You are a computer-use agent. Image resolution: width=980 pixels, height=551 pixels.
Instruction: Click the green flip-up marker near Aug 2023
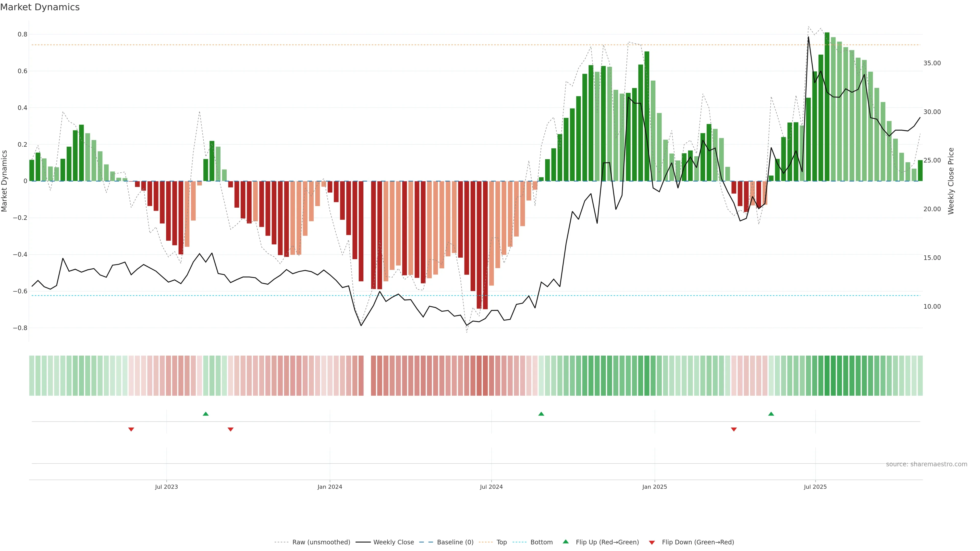point(206,414)
